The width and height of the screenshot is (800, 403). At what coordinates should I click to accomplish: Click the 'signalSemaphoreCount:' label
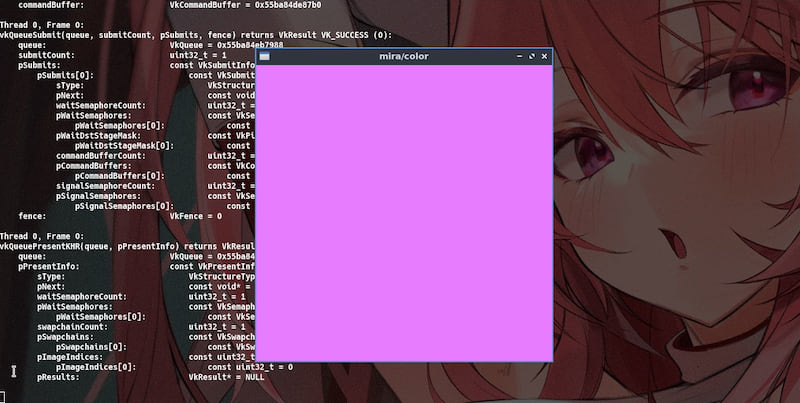106,186
